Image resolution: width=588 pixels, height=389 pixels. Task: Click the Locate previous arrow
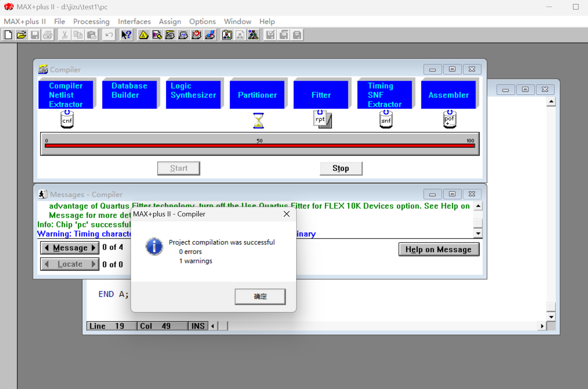click(47, 264)
